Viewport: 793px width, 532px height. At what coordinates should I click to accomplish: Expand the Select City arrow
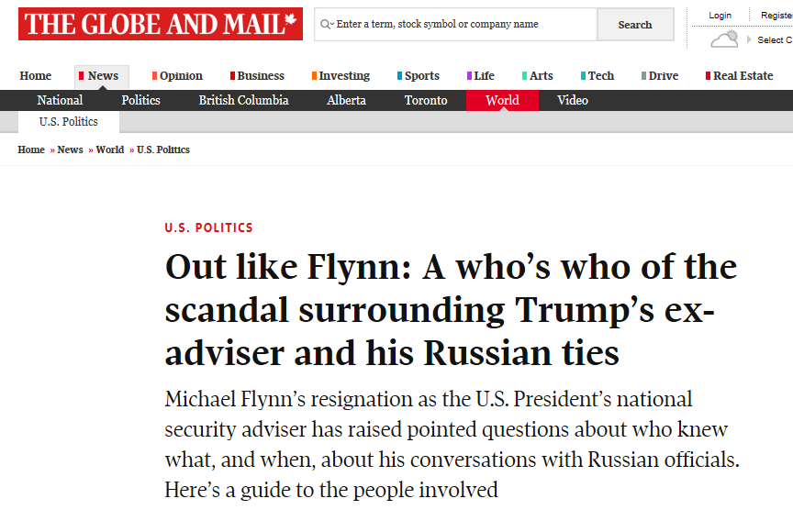(749, 39)
